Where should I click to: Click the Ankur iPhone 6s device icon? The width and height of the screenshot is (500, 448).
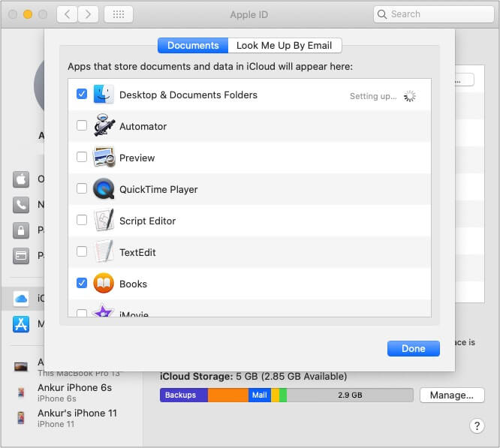pyautogui.click(x=21, y=392)
